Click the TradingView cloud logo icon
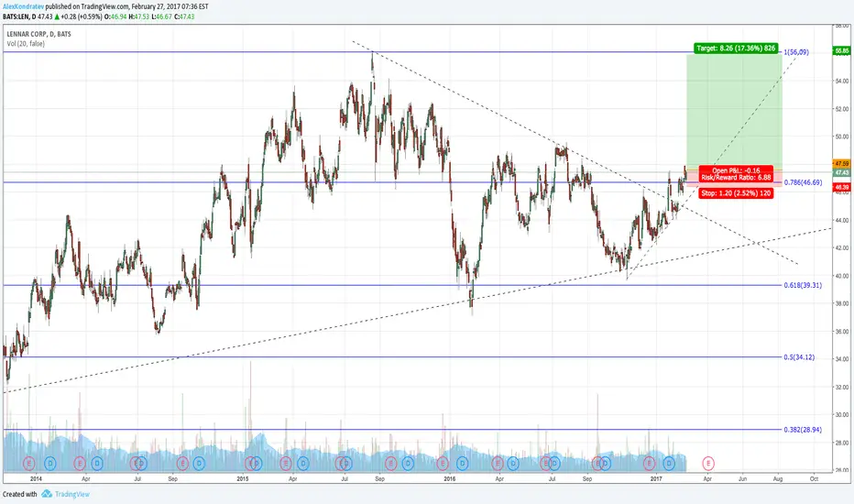 coord(47,494)
